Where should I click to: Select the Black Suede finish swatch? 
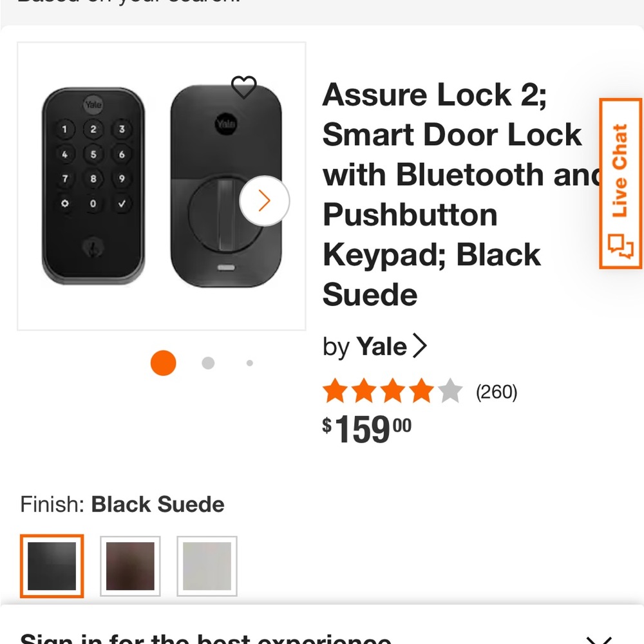point(52,567)
